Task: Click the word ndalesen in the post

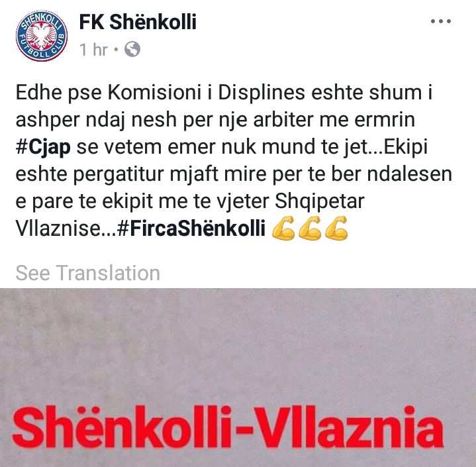Action: 410,174
